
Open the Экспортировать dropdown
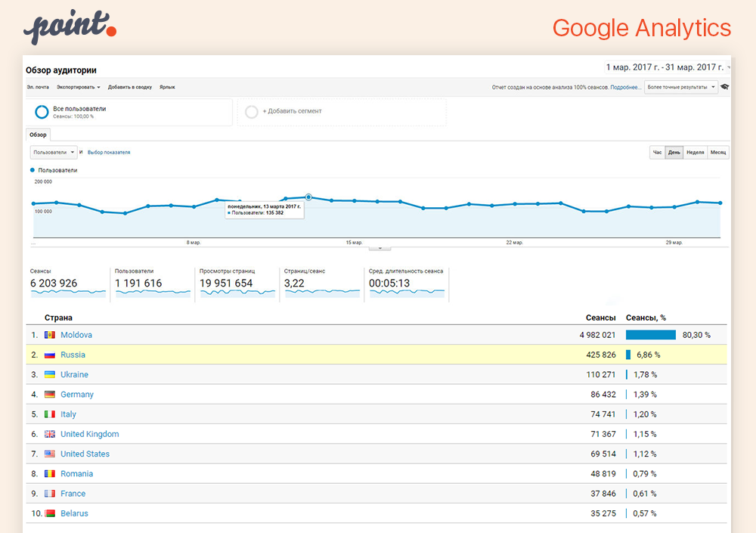coord(78,87)
